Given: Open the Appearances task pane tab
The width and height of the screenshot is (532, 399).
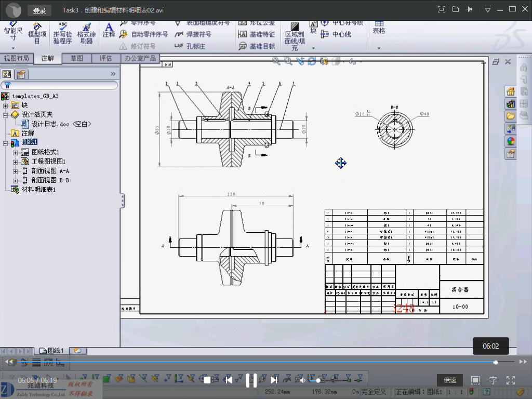Looking at the screenshot, I should coord(510,141).
